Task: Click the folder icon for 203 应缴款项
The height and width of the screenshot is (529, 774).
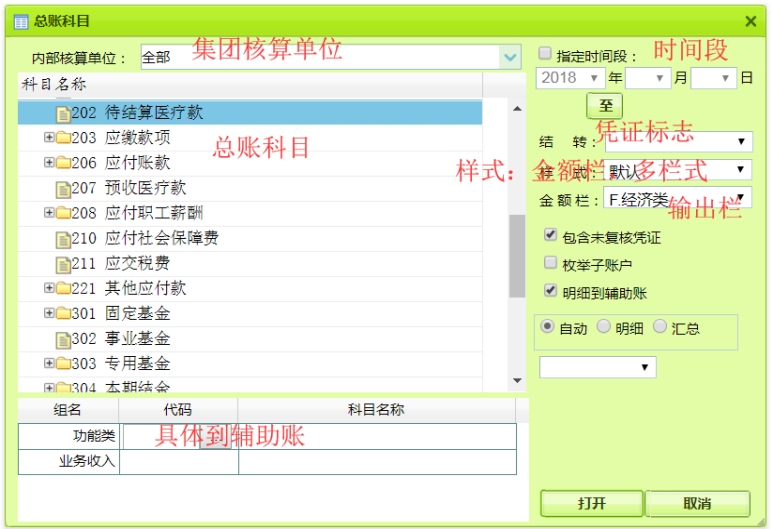Action: pyautogui.click(x=62, y=138)
